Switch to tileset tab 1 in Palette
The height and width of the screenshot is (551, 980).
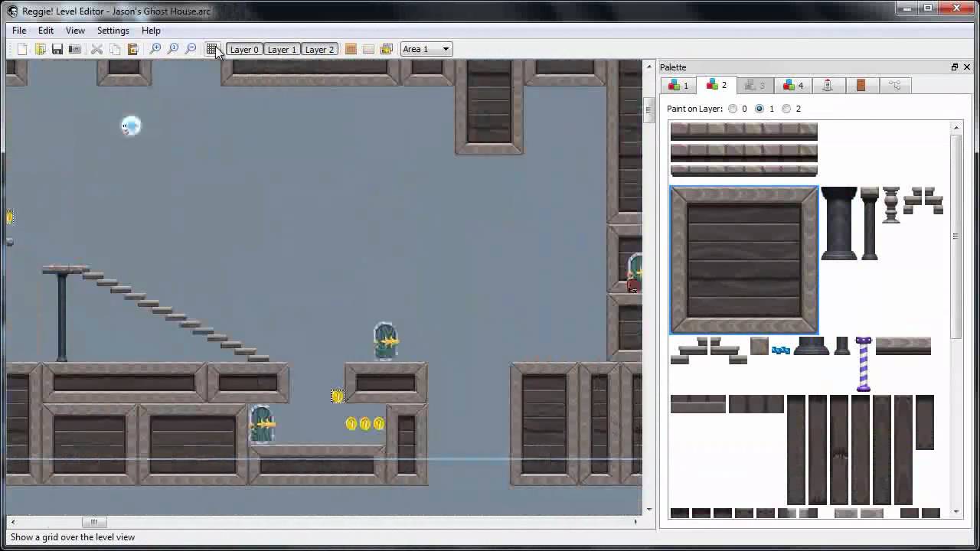coord(678,85)
